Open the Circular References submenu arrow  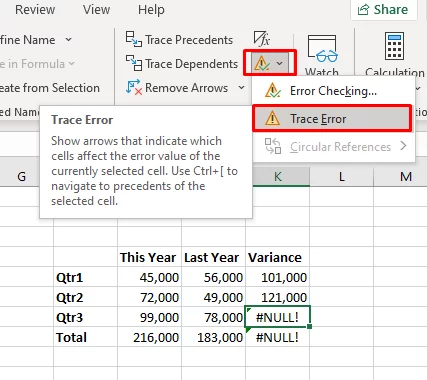click(403, 146)
